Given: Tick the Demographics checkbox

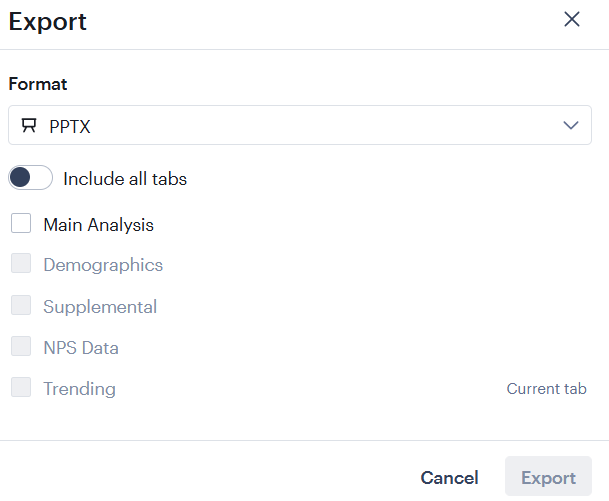Looking at the screenshot, I should pos(21,265).
